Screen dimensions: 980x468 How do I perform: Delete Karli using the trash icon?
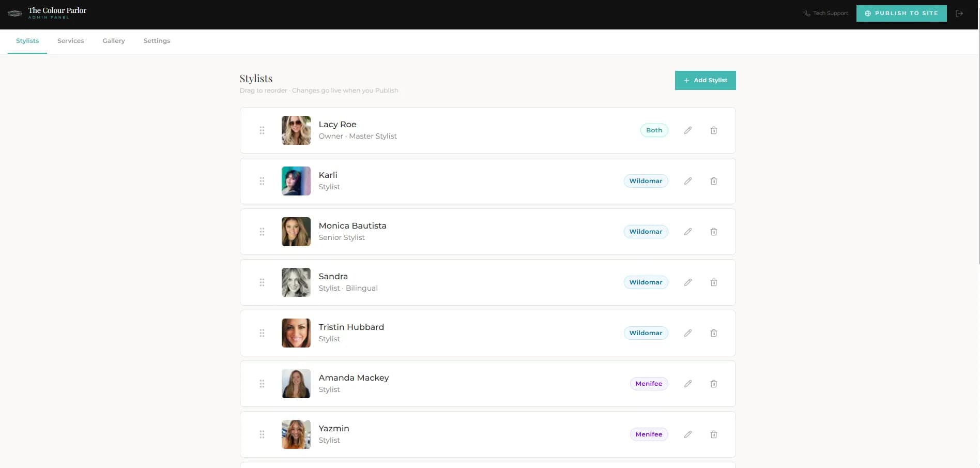tap(714, 181)
